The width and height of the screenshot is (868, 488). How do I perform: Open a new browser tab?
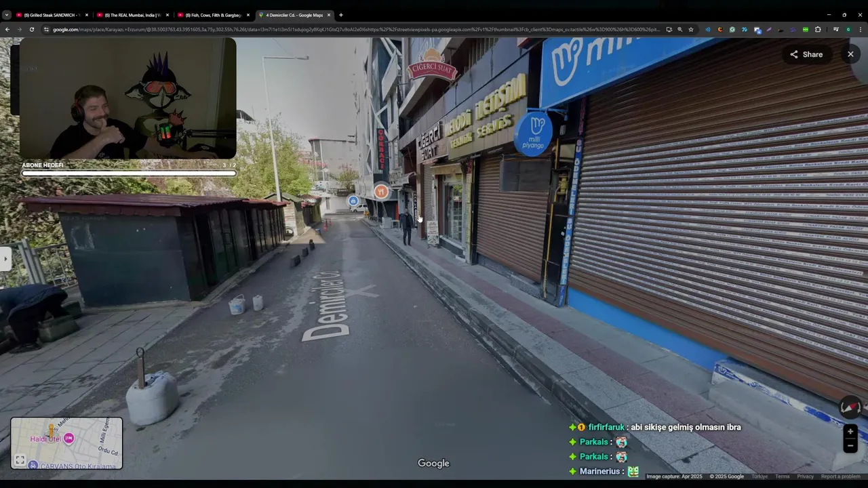click(340, 15)
